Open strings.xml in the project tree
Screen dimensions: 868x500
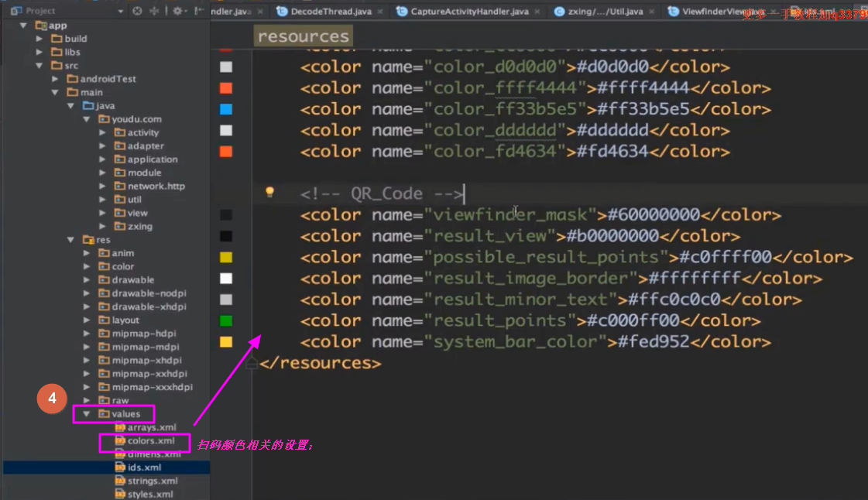pos(153,481)
